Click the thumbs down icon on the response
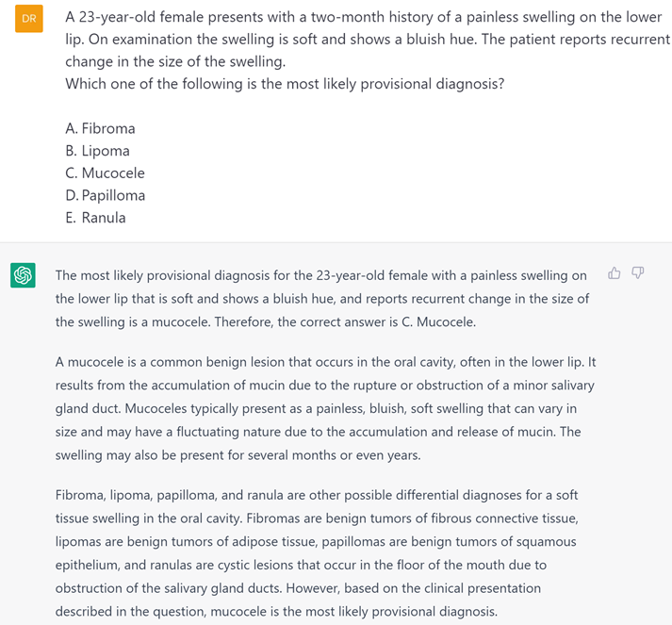 click(638, 273)
